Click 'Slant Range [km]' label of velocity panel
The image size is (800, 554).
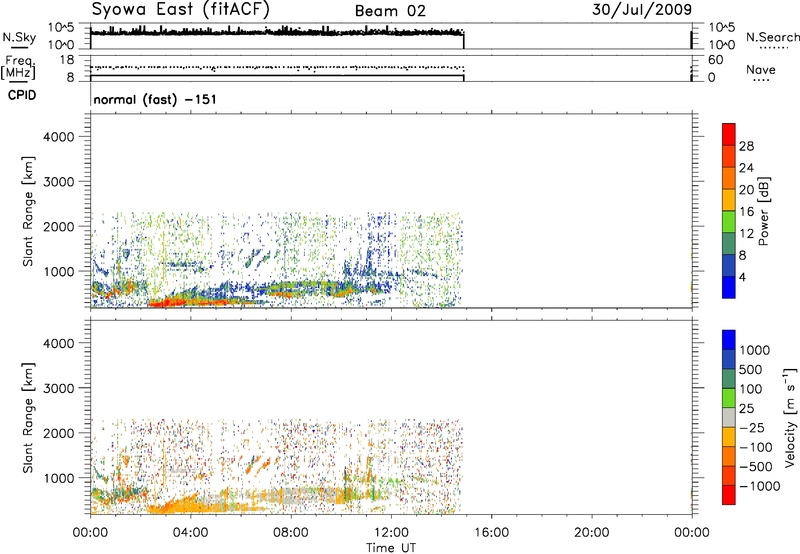coord(28,418)
